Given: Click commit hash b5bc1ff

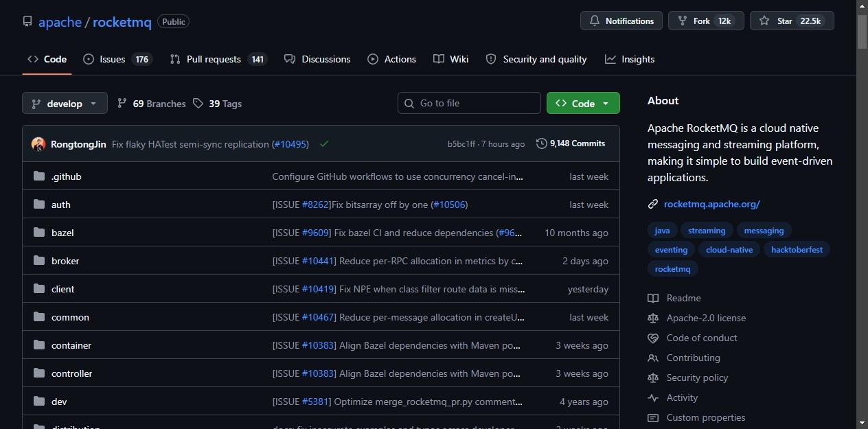Looking at the screenshot, I should pyautogui.click(x=461, y=144).
